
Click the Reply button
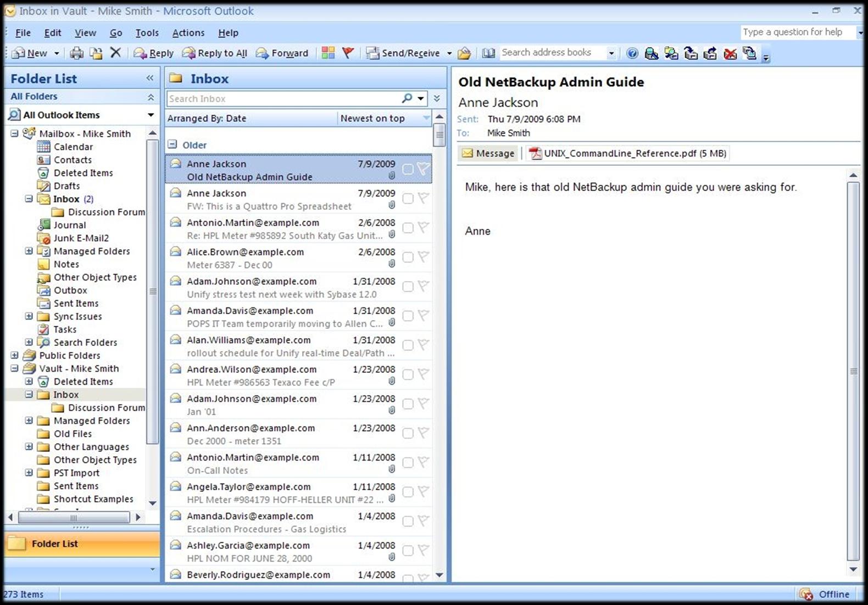[x=154, y=53]
